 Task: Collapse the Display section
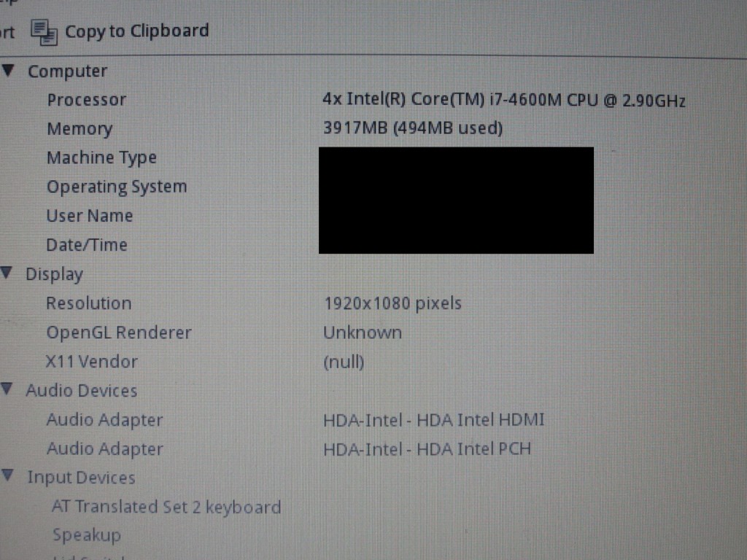[x=7, y=273]
